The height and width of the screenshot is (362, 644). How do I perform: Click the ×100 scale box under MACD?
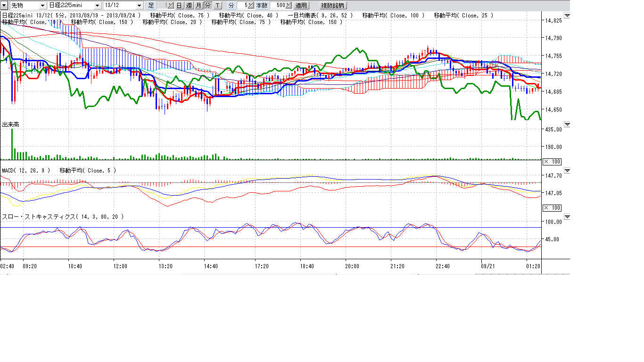(x=552, y=208)
